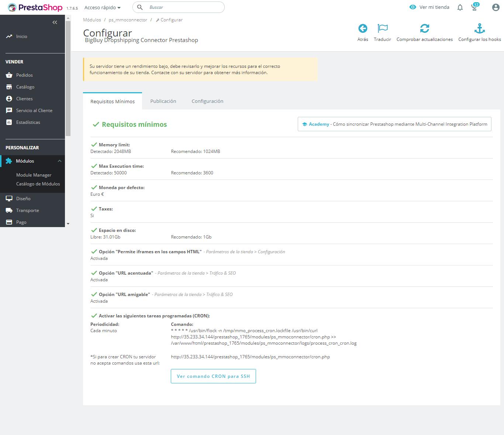
Task: Switch to the Publicación tab
Action: (x=163, y=101)
